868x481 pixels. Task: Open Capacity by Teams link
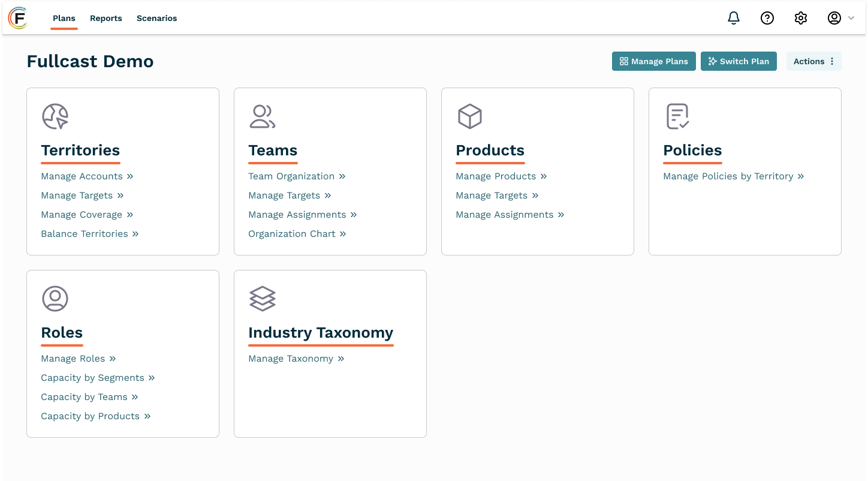(89, 397)
